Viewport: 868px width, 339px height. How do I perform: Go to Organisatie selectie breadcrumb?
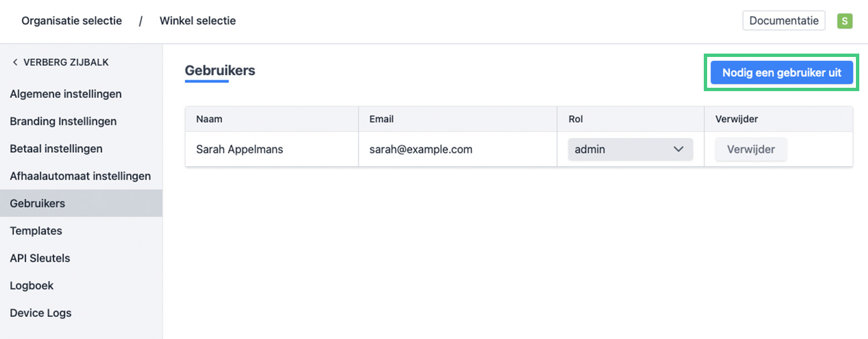pyautogui.click(x=72, y=21)
